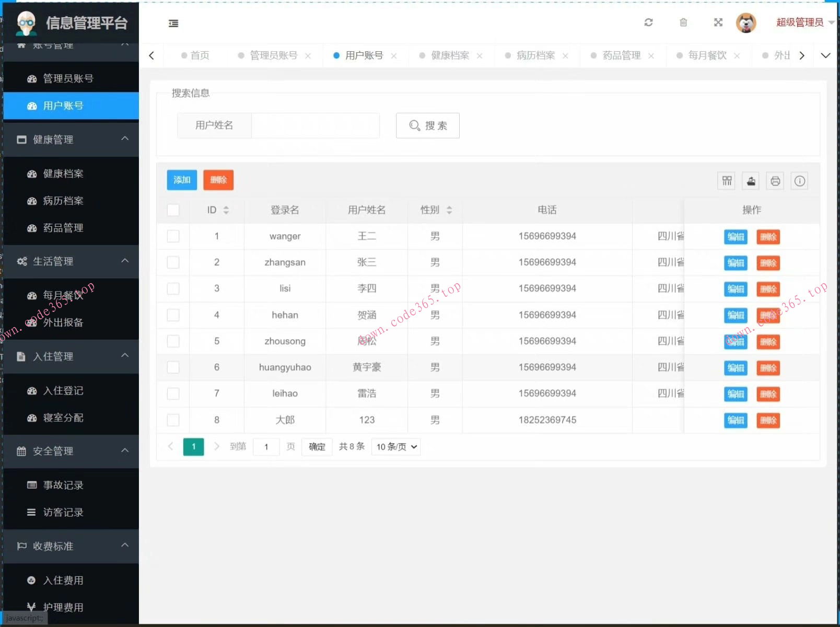Toggle fullscreen with the expand icon
The width and height of the screenshot is (840, 627).
[718, 22]
